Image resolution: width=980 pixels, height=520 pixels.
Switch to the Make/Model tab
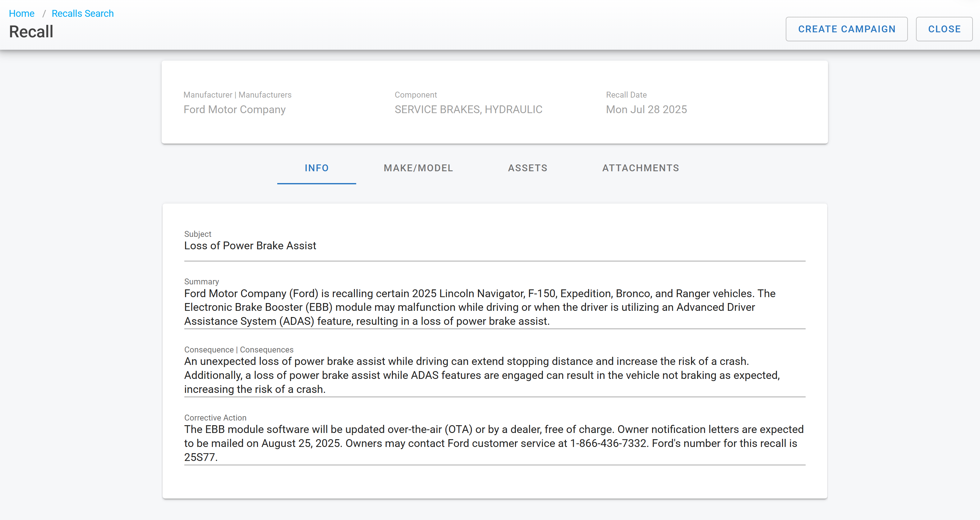418,168
